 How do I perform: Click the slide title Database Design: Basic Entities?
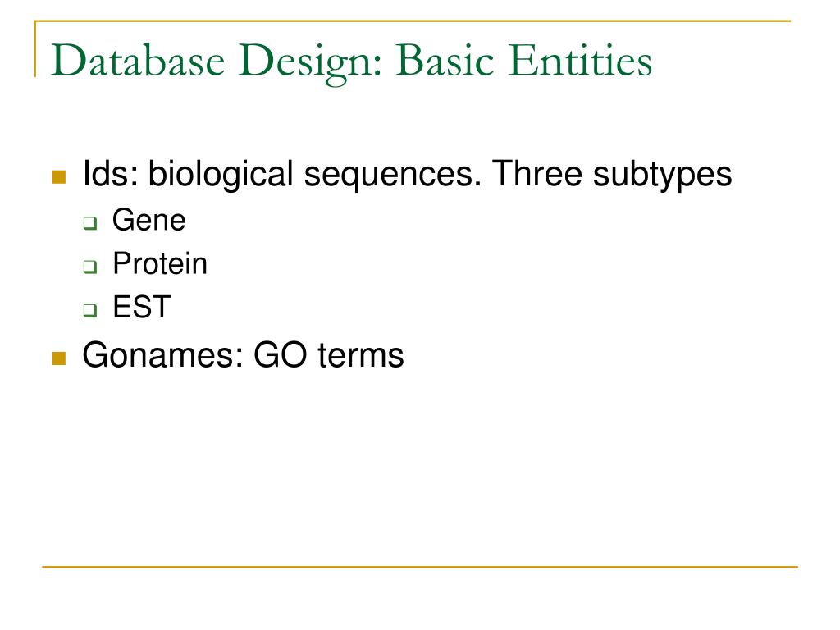tap(351, 62)
